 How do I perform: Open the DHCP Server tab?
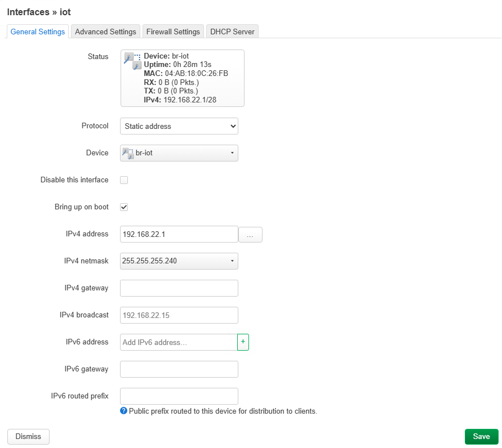tap(232, 32)
